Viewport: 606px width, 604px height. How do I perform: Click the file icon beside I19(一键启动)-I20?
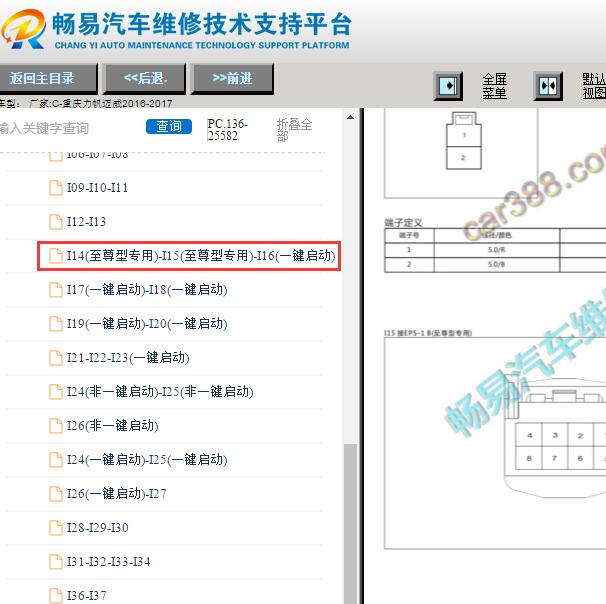[x=56, y=324]
